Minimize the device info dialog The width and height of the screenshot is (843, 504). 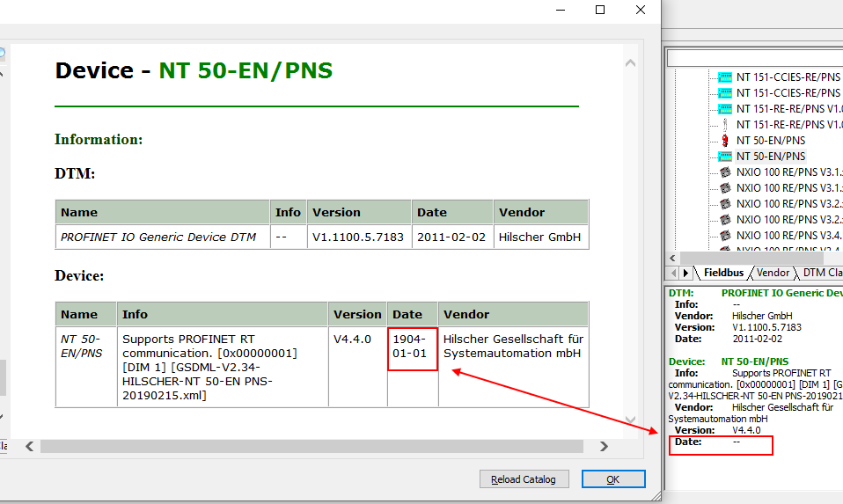pyautogui.click(x=561, y=10)
